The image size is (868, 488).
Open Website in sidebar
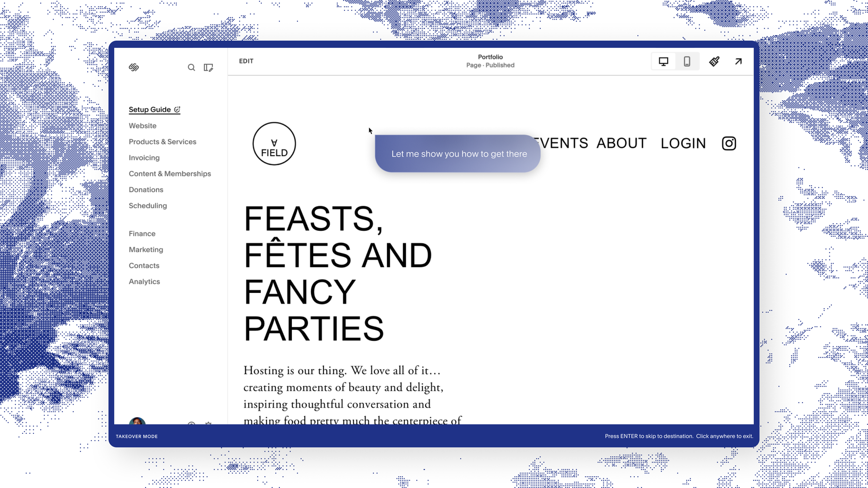point(143,126)
